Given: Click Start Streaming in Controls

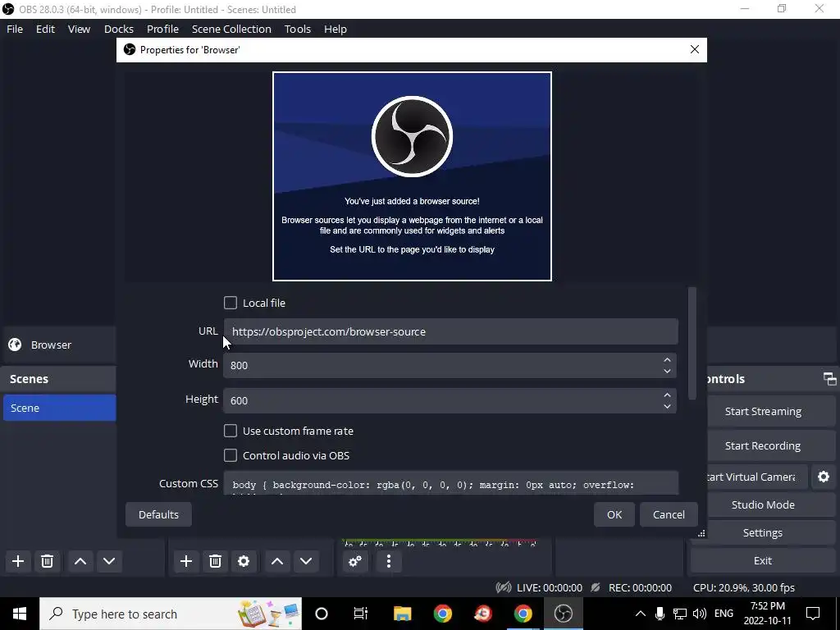Looking at the screenshot, I should 769,411.
